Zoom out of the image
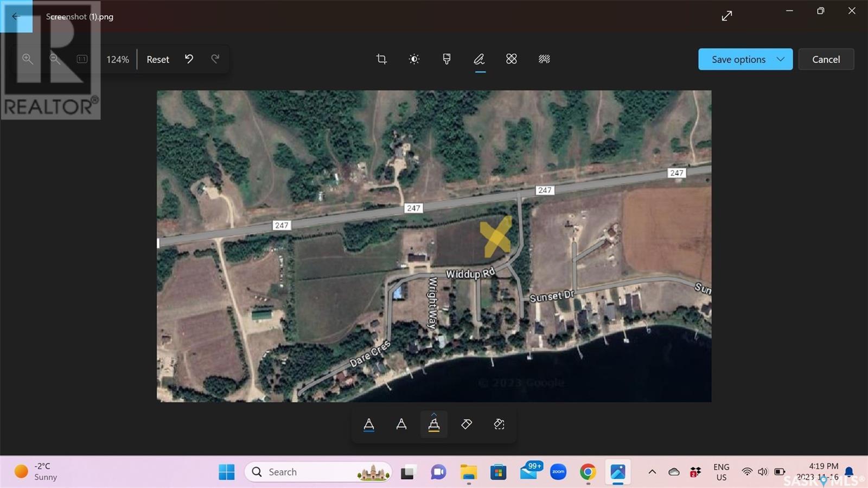The height and width of the screenshot is (488, 868). 55,59
